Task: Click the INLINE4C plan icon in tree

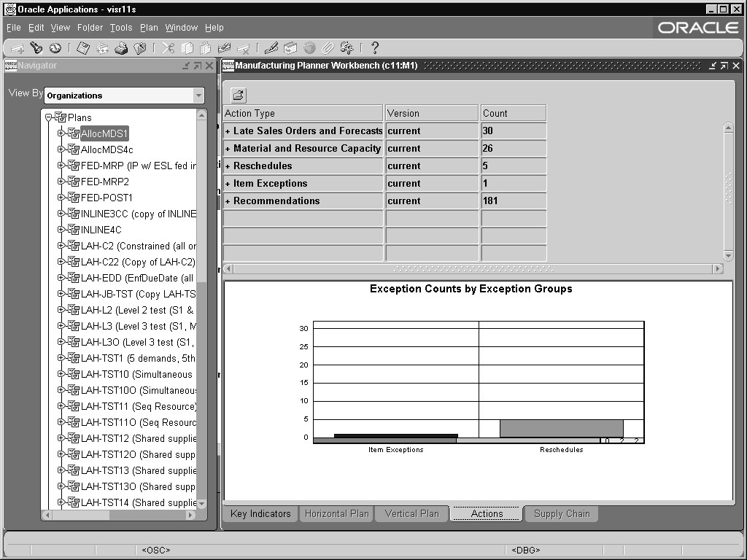Action: (x=74, y=229)
